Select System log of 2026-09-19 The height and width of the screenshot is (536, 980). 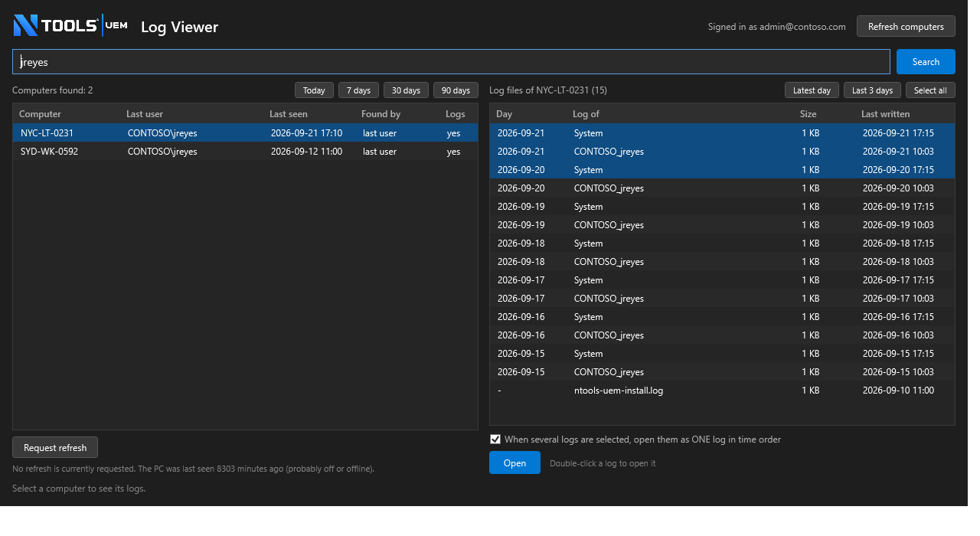pos(722,207)
